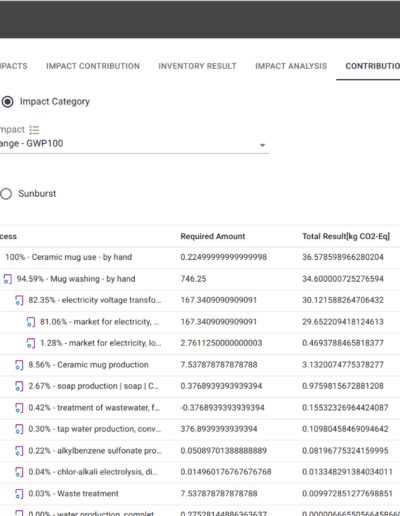Click process icon beside treatment of wastewater row

coord(19,408)
